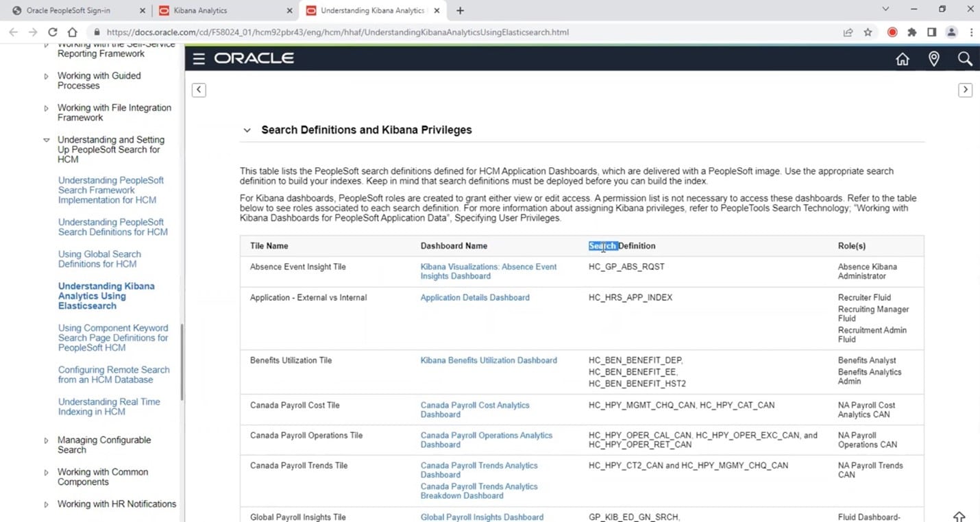Click the Oracle docs home icon
Viewport: 980px width, 522px height.
click(902, 59)
